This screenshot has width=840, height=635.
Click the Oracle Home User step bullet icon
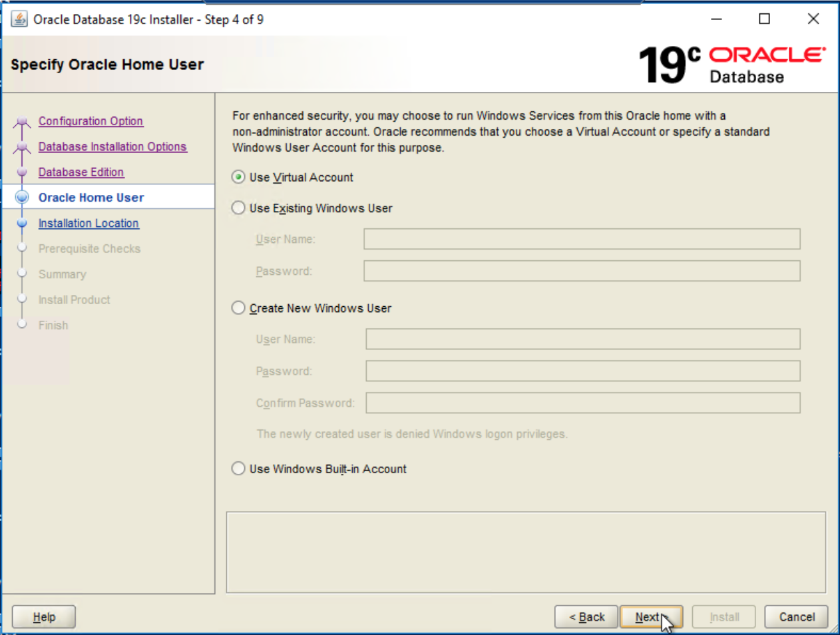click(x=22, y=197)
